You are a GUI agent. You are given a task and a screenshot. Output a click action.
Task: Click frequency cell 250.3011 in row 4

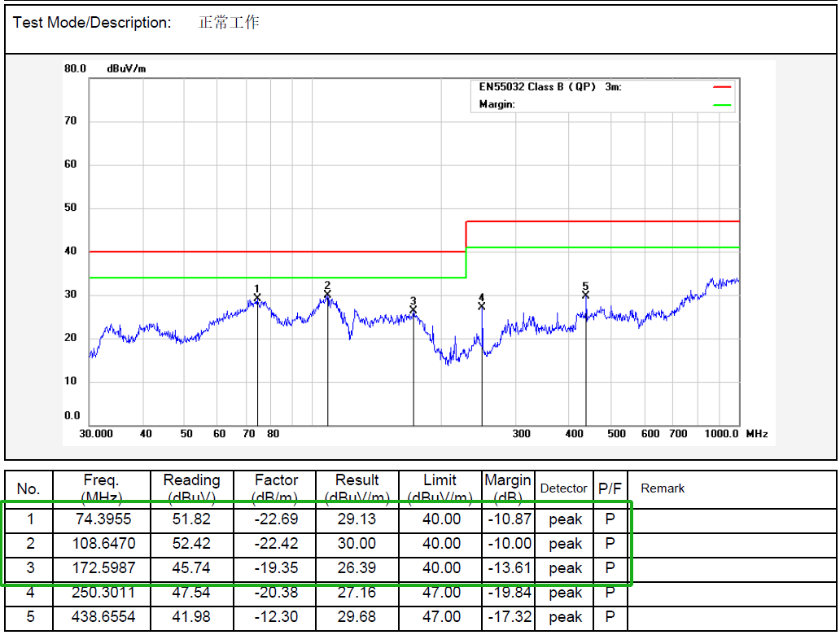101,593
